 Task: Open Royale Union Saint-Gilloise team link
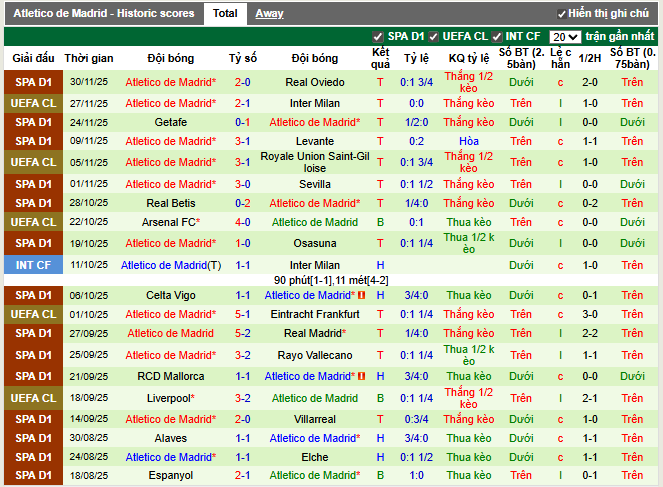(x=315, y=162)
